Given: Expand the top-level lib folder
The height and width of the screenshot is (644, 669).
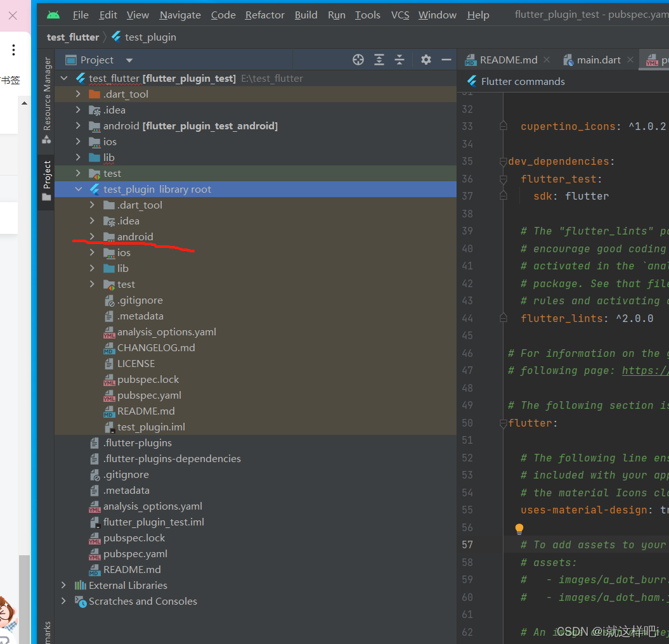Looking at the screenshot, I should (78, 157).
